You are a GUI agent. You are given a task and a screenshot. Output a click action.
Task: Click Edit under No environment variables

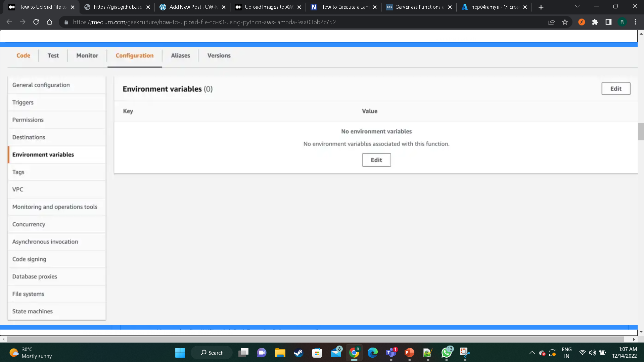pyautogui.click(x=376, y=160)
